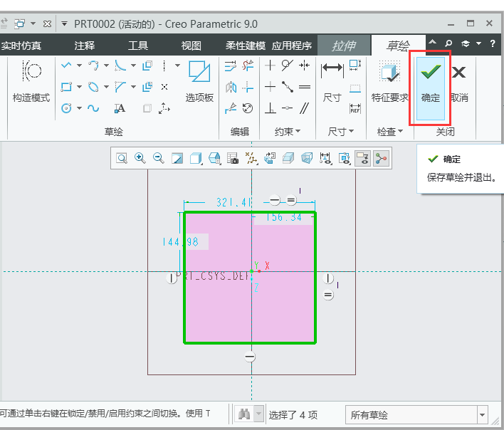This screenshot has height=430, width=504.
Task: Expand the 约束 group dropdown
Action: (x=288, y=131)
